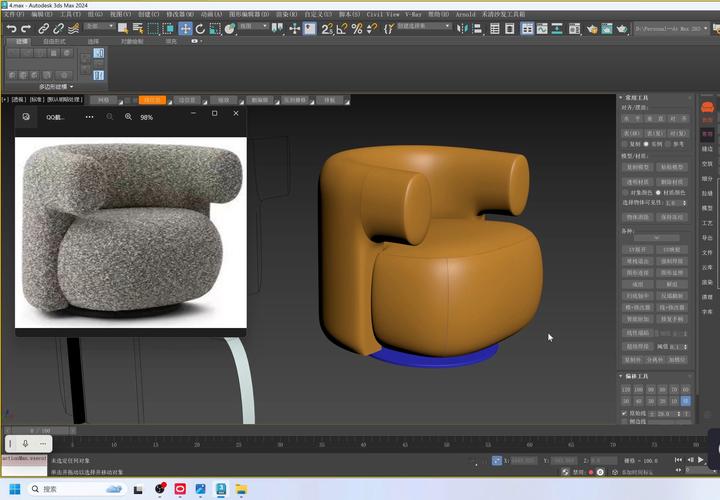The height and width of the screenshot is (500, 720).
Task: Toggle Percent Snap icon
Action: point(357,29)
